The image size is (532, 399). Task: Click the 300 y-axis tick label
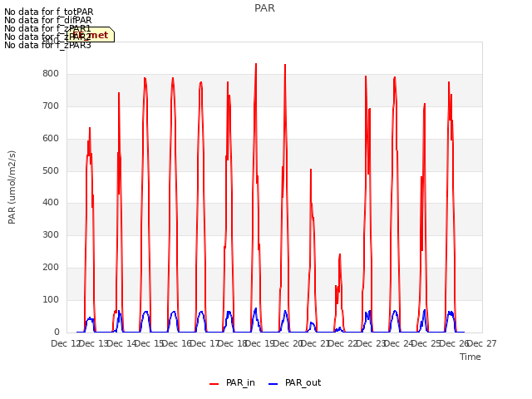(51, 234)
